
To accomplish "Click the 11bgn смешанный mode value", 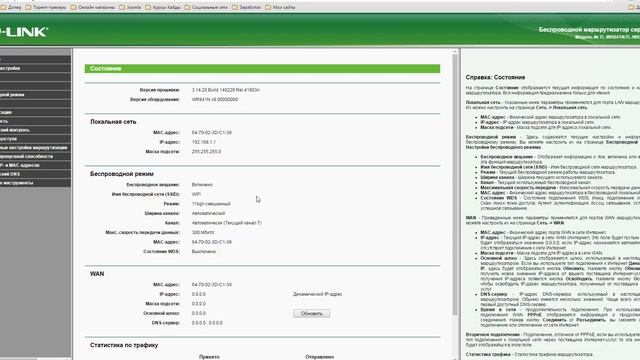I will pos(211,204).
